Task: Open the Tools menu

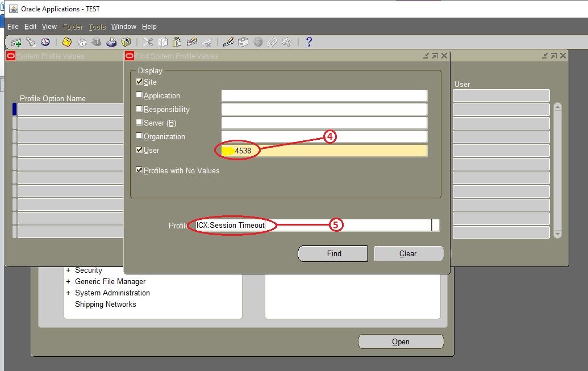Action: coord(97,27)
